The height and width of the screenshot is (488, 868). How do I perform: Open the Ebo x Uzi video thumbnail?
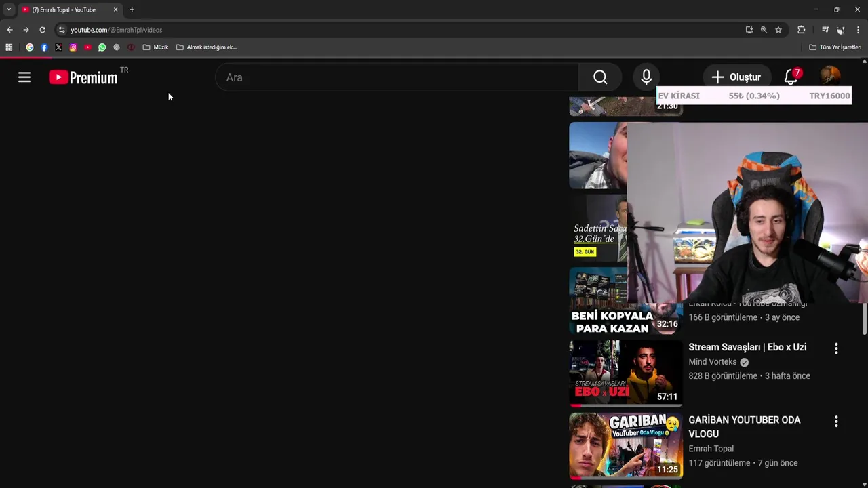click(x=626, y=372)
